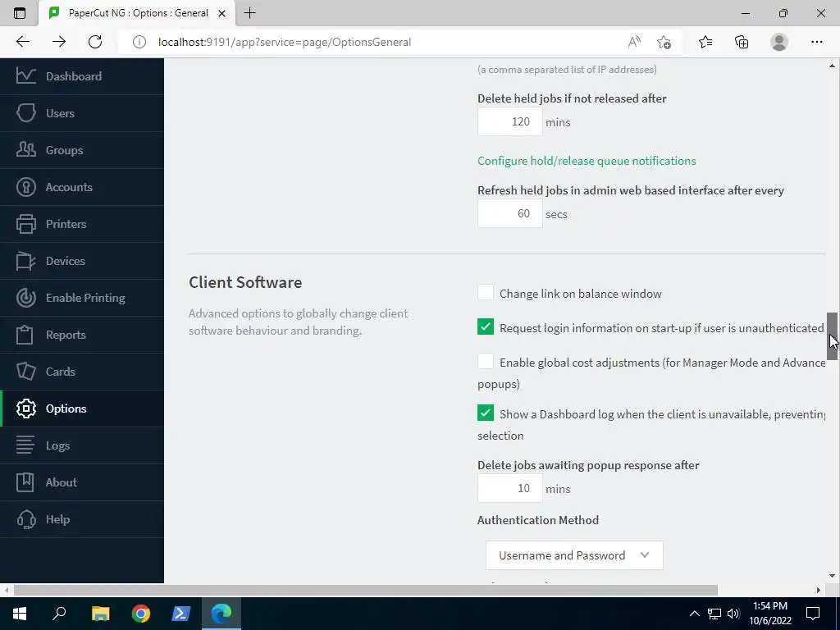840x630 pixels.
Task: Open the Enable Printing page
Action: coord(82,298)
